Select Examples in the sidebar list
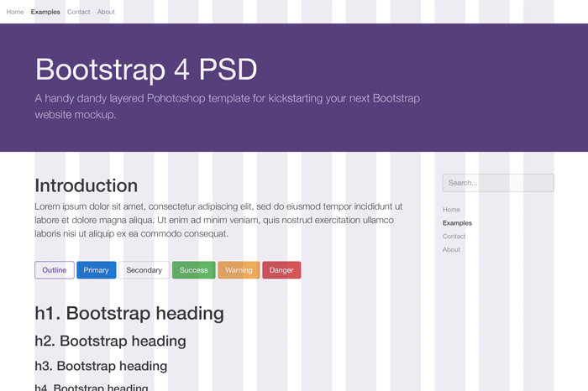 point(457,223)
